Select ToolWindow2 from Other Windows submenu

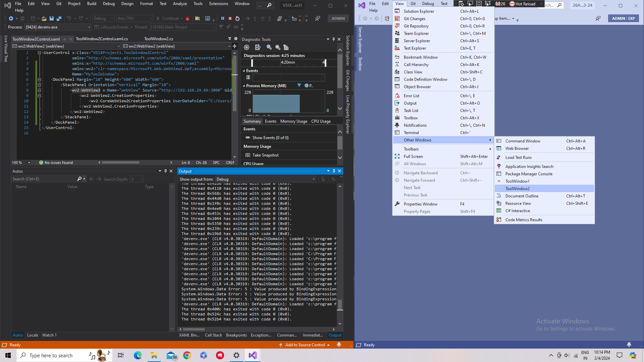pyautogui.click(x=517, y=189)
